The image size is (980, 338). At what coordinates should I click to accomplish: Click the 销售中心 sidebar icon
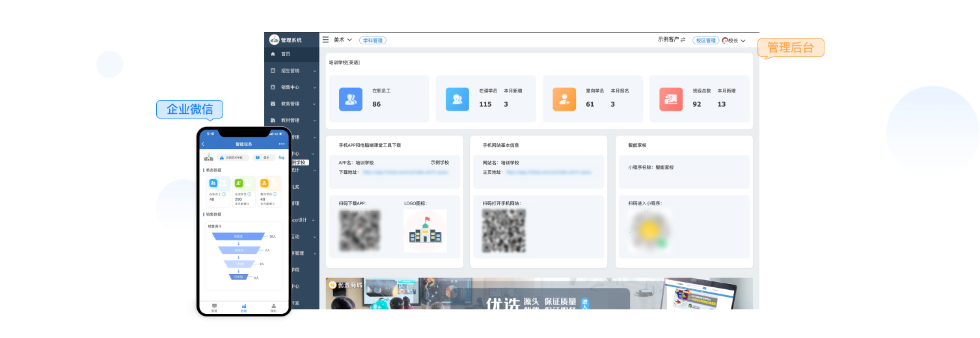(x=273, y=87)
